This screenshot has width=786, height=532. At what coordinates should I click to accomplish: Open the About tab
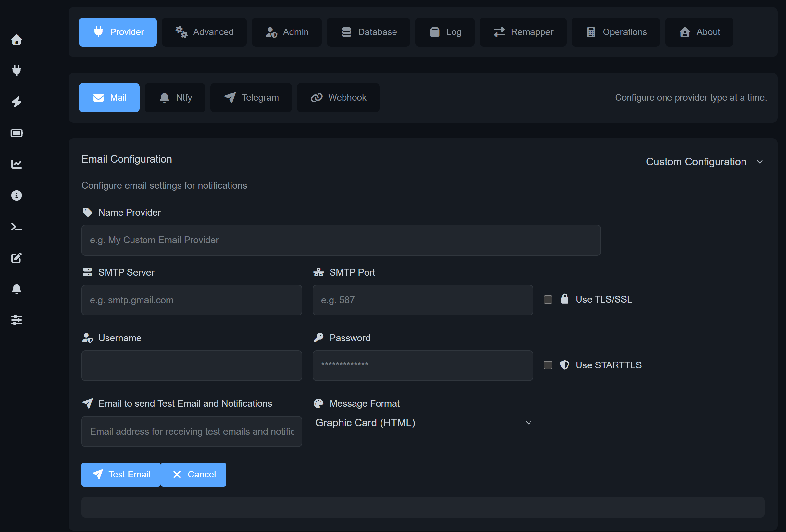click(x=699, y=32)
